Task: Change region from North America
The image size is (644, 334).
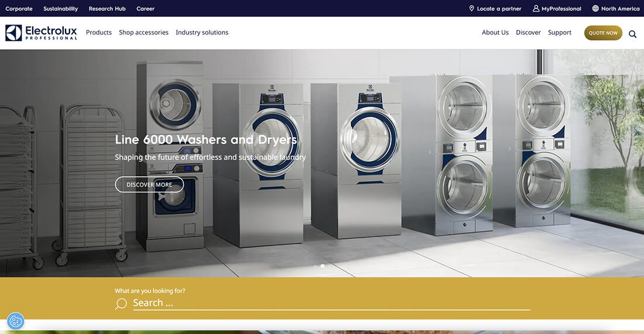Action: [620, 9]
